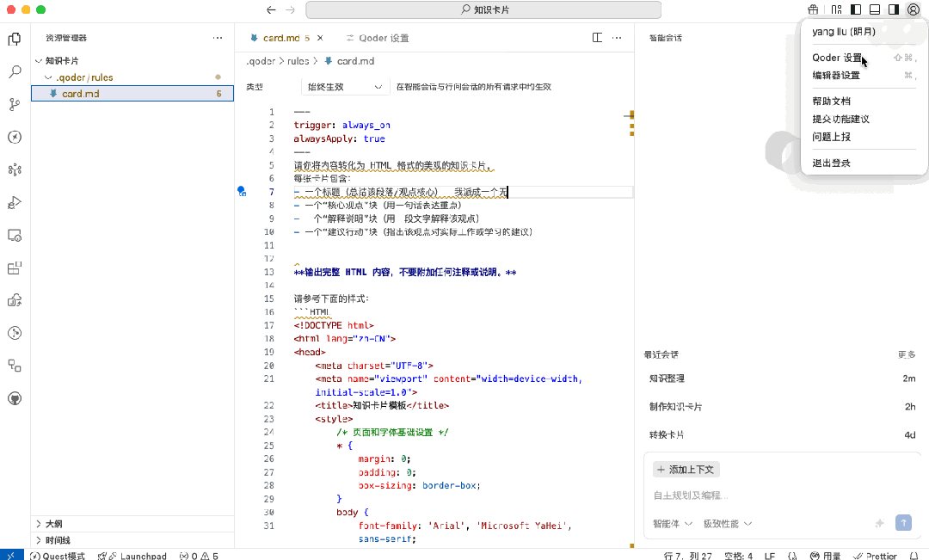Screen dimensions: 929x560
Task: Switch to the Qoder 设置 tab
Action: click(378, 38)
